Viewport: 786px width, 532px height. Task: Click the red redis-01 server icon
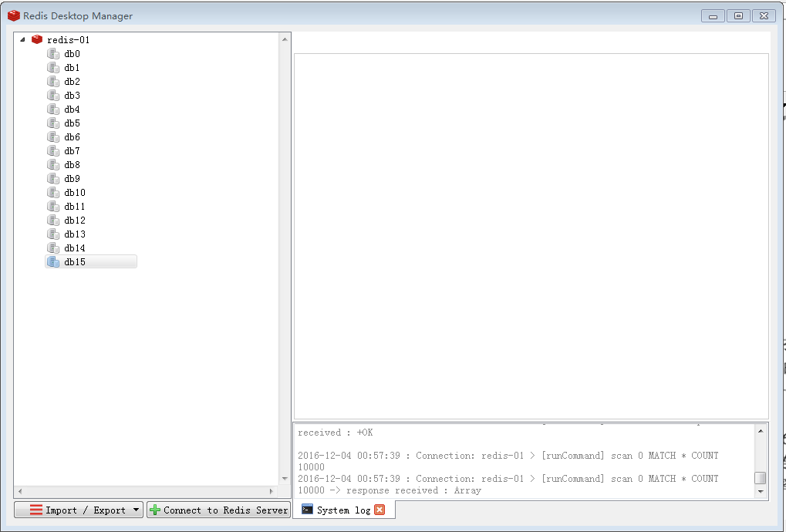(x=37, y=39)
